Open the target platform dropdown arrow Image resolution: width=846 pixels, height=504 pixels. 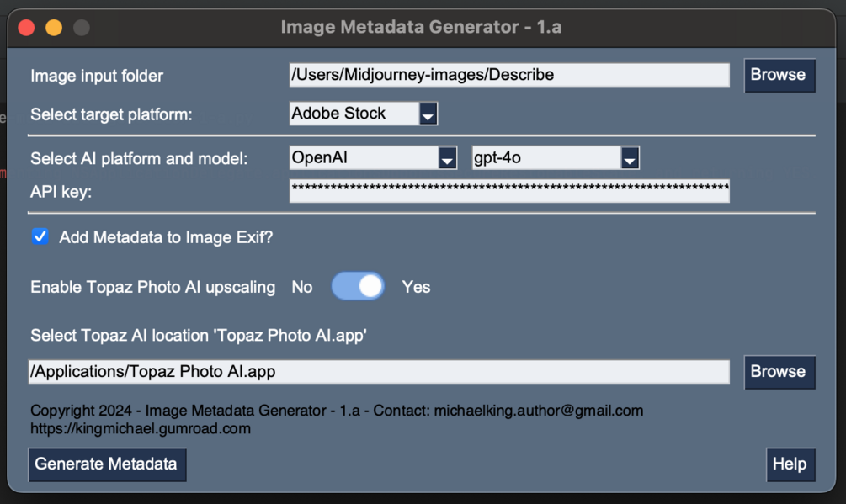(428, 114)
